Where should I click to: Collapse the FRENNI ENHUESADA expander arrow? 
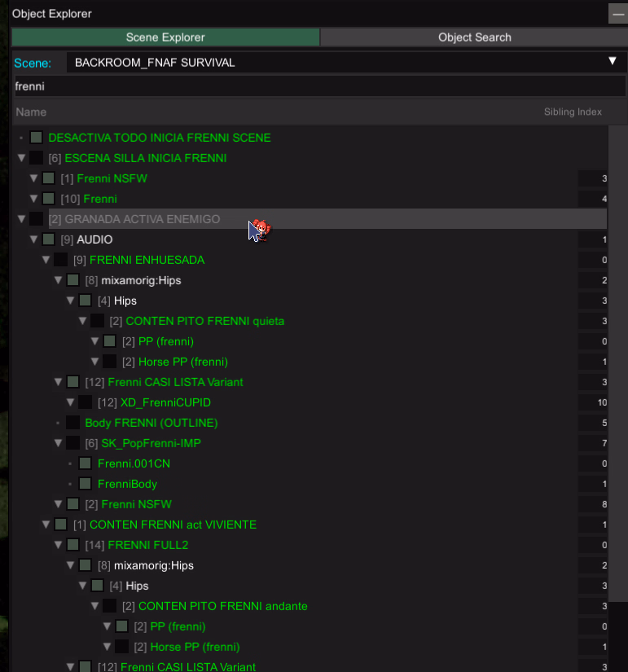coord(46,260)
